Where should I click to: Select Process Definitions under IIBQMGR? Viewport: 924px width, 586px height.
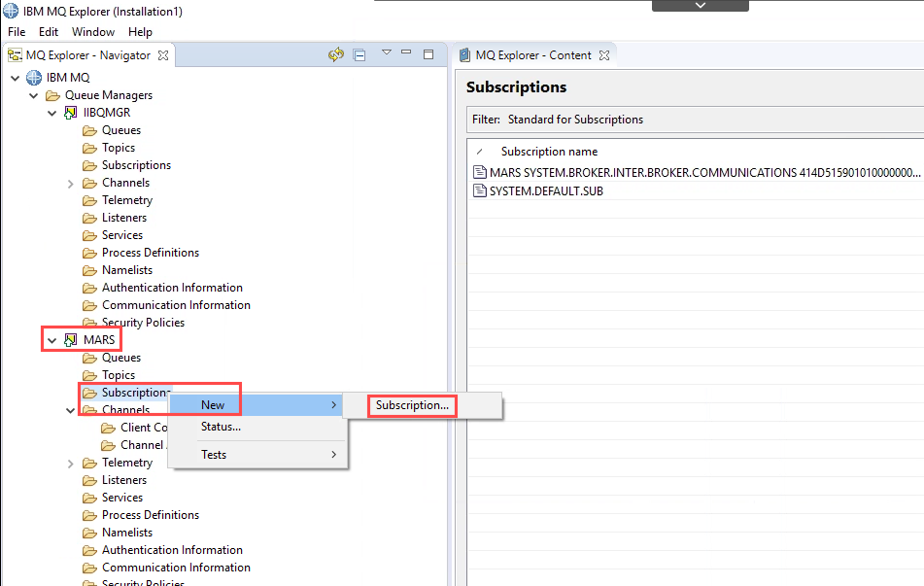point(151,253)
